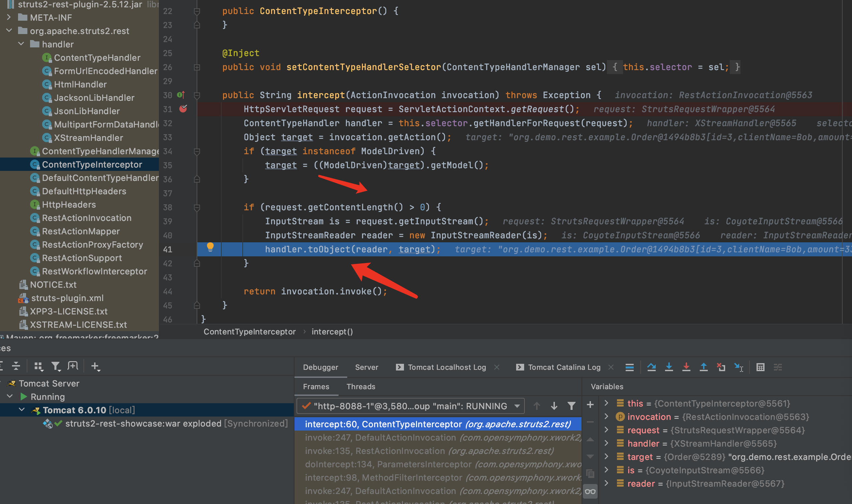Click the Group By icon in Services toolbar
Screen dimensions: 852x504
38,366
